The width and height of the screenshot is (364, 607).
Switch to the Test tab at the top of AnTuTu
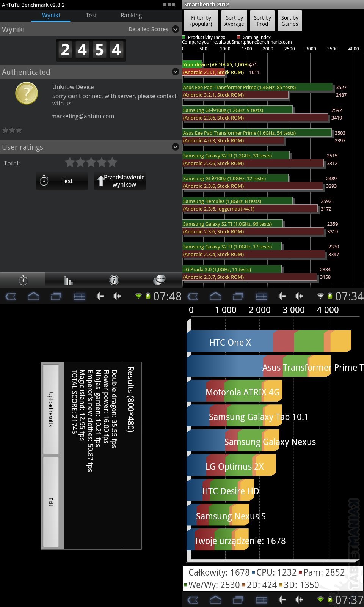(x=91, y=16)
